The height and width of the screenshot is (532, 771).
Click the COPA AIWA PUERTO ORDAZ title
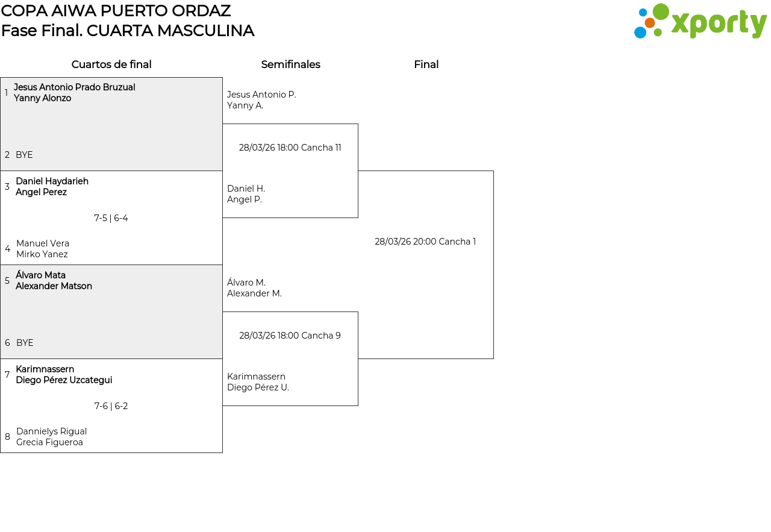[116, 11]
